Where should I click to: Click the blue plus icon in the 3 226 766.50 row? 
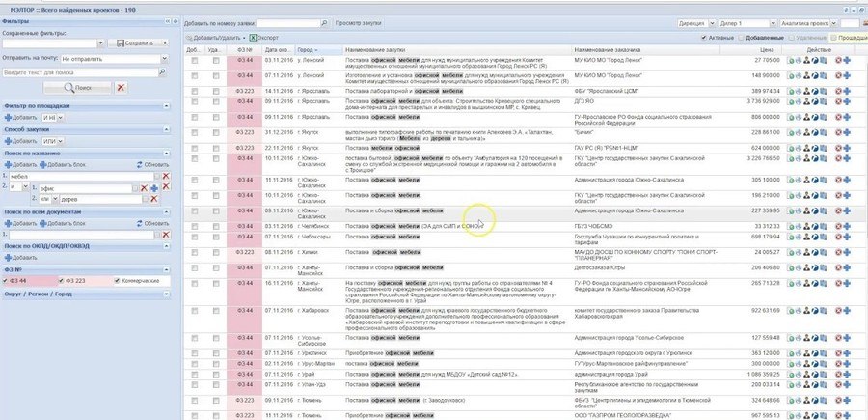click(847, 159)
